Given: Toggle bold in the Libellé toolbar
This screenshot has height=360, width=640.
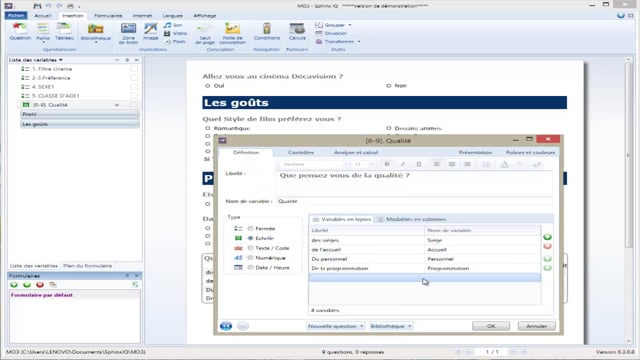Looking at the screenshot, I should tap(387, 164).
